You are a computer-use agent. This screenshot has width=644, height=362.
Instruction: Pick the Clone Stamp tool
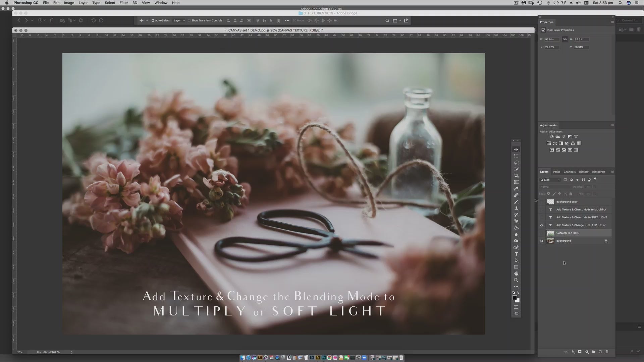pos(516,208)
